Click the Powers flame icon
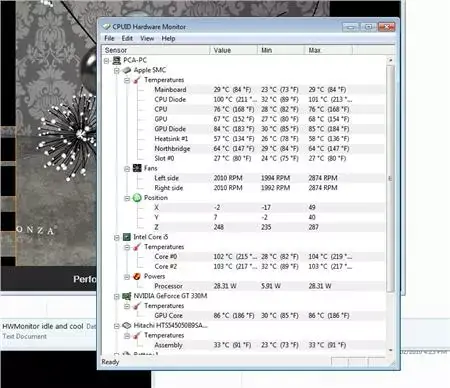Image resolution: width=450 pixels, height=388 pixels. pyautogui.click(x=137, y=276)
